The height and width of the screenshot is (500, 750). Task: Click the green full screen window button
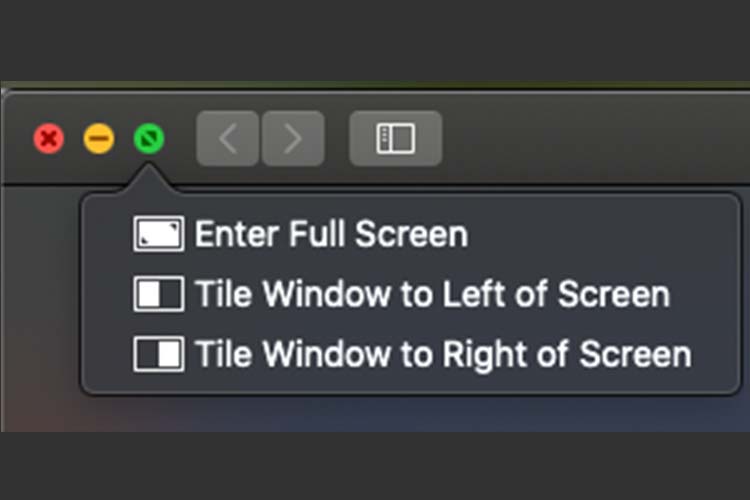149,139
